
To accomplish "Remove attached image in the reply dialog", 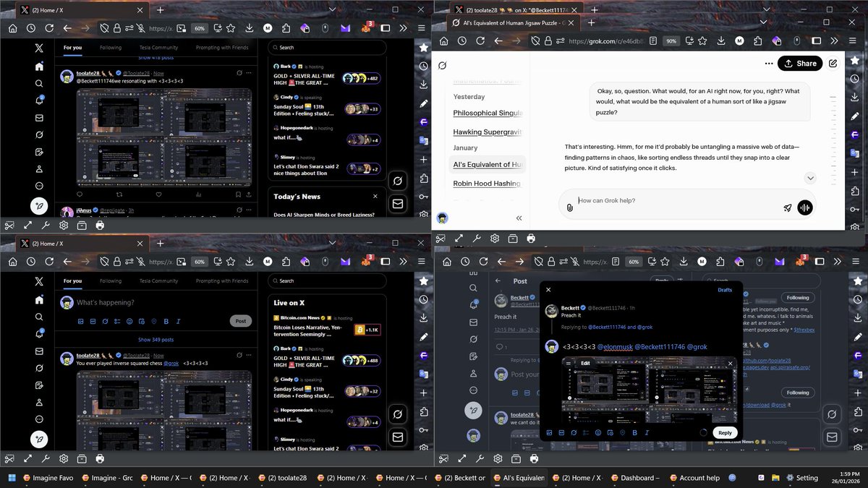I will coord(731,364).
